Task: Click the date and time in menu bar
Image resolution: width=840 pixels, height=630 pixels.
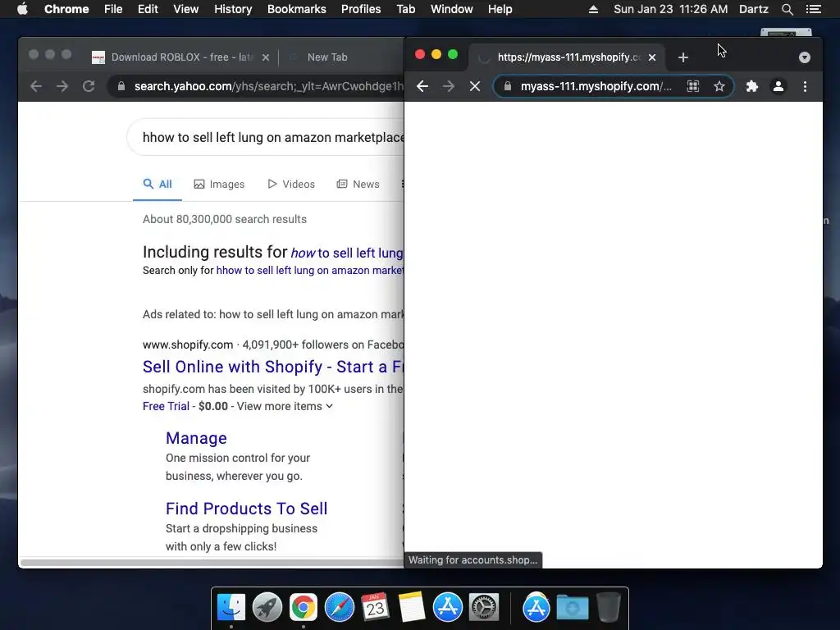Action: pyautogui.click(x=671, y=9)
